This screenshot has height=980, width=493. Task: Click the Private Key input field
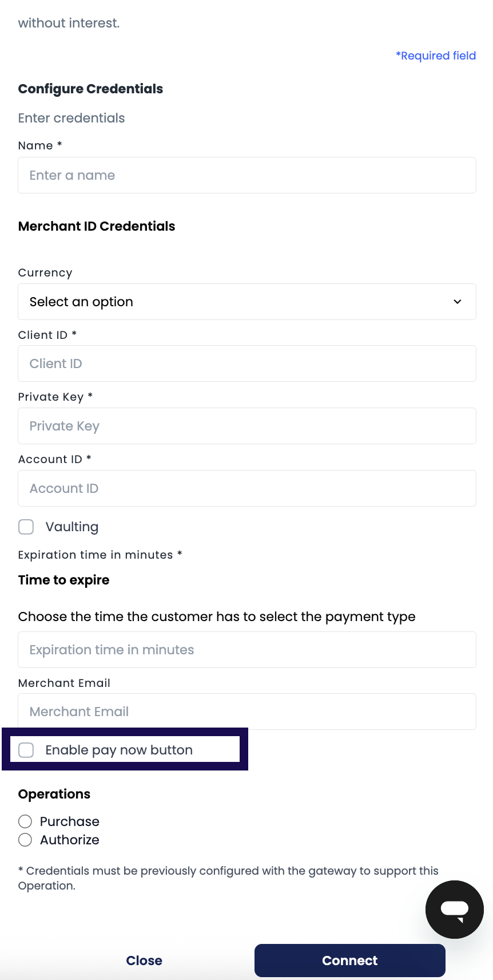247,426
